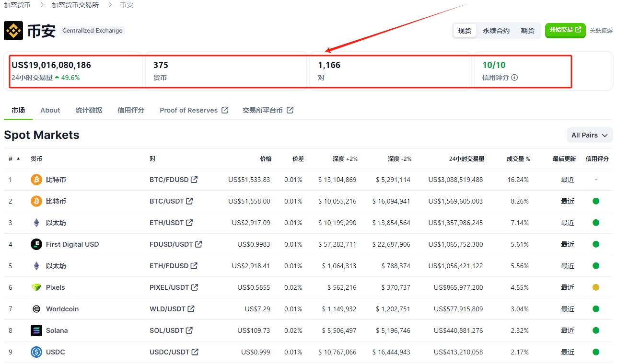Click Bitcoin coin icon in row 1
617x364 pixels.
(36, 180)
